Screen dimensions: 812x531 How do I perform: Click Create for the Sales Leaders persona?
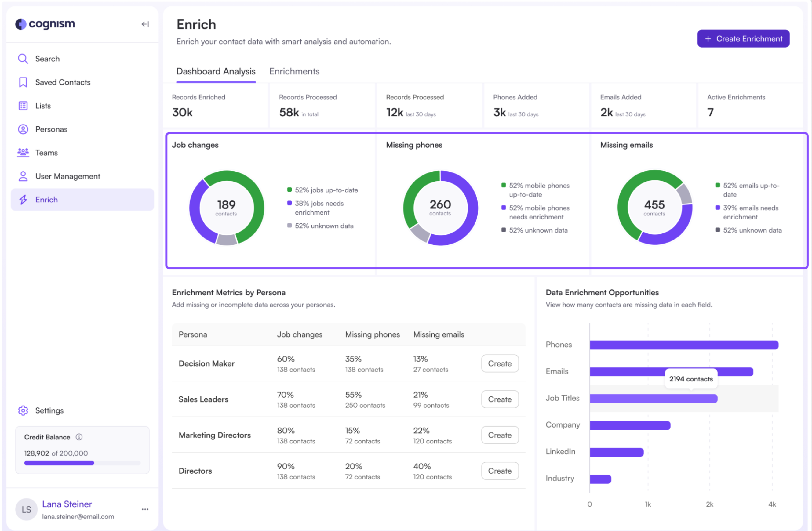[x=500, y=399]
